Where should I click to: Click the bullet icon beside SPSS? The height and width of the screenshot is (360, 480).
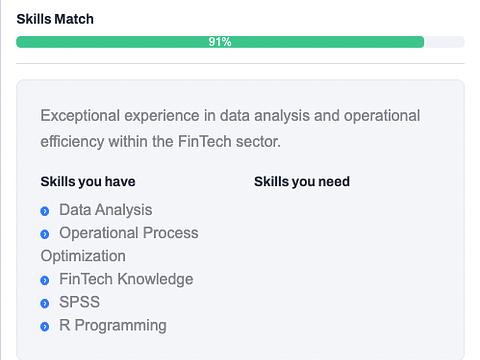[x=45, y=303]
